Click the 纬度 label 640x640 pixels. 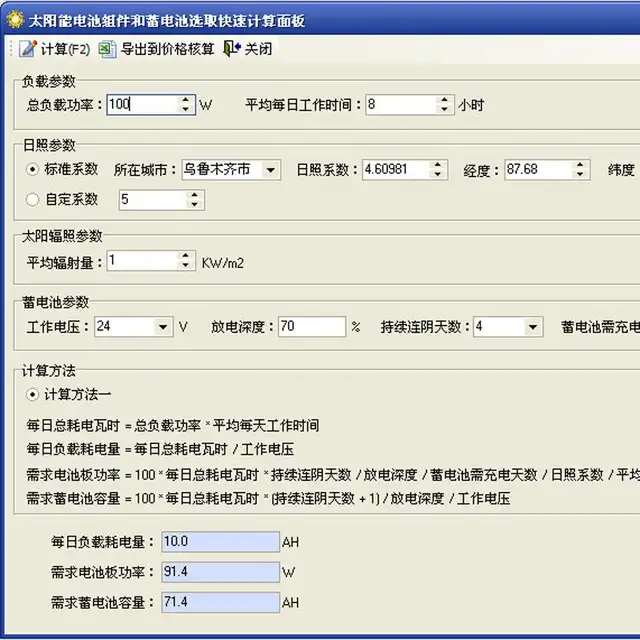(621, 170)
